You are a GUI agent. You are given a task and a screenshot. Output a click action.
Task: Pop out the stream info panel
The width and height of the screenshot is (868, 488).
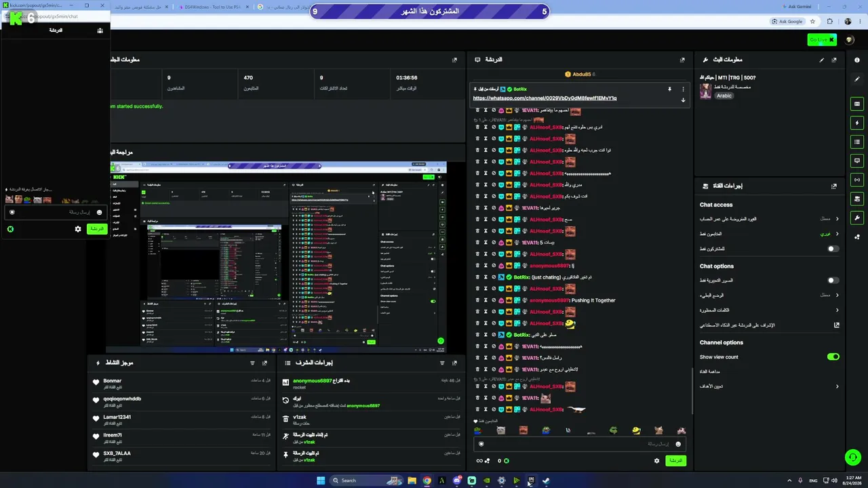834,60
